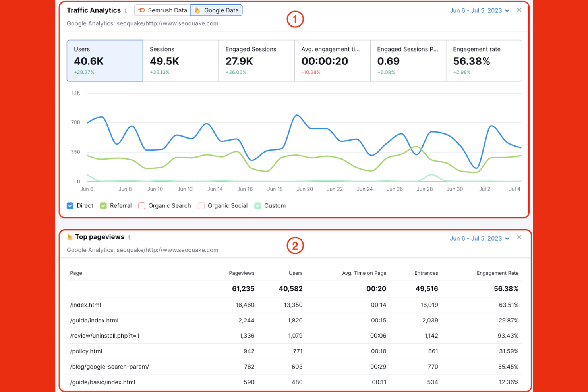The width and height of the screenshot is (588, 392).
Task: Click the Semrush flame icon on Semrush Data
Action: point(142,10)
